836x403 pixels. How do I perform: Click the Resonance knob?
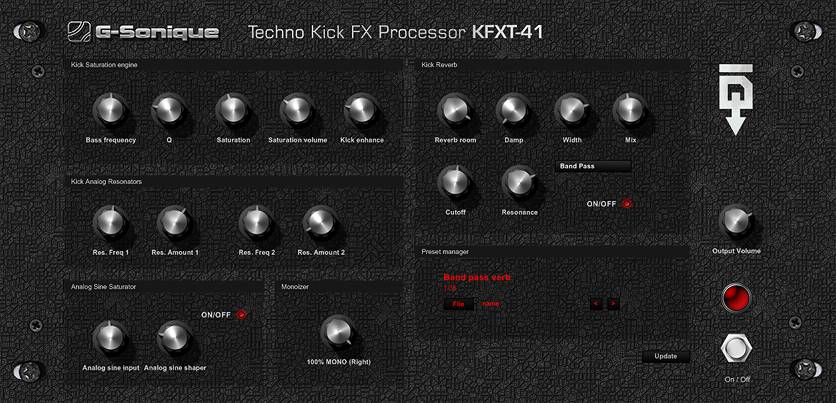pyautogui.click(x=519, y=182)
